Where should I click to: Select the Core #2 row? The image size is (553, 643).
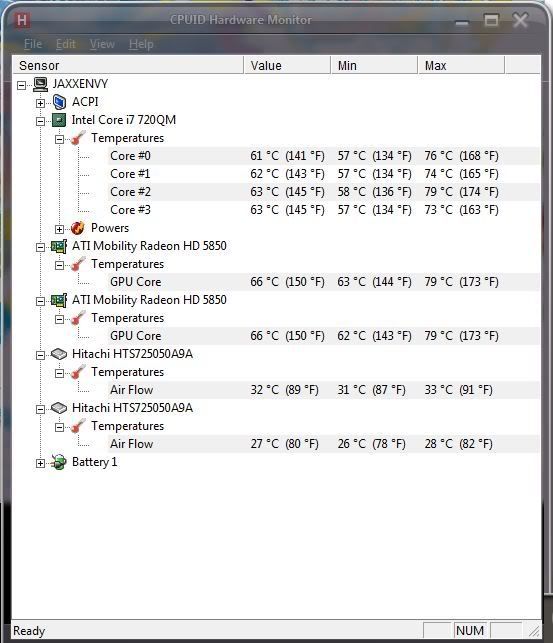click(x=324, y=192)
